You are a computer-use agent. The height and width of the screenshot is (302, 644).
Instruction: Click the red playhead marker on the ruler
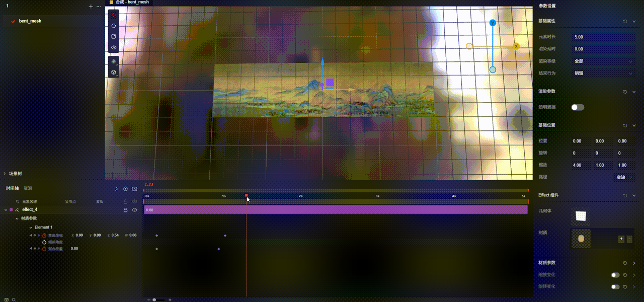pos(246,195)
